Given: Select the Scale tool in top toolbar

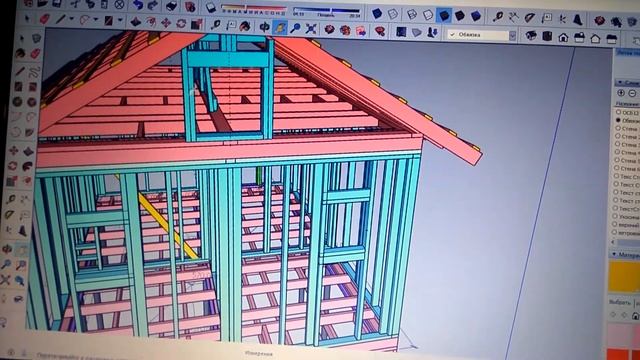Looking at the screenshot, I should 197,24.
